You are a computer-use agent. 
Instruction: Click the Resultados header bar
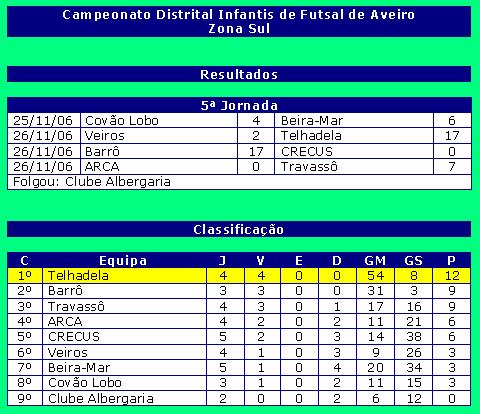(239, 74)
